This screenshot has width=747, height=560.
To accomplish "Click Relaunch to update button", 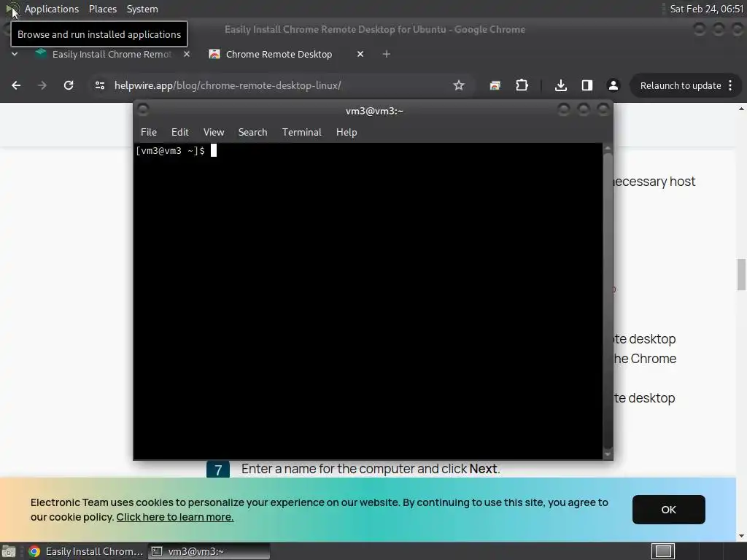I will click(x=681, y=86).
